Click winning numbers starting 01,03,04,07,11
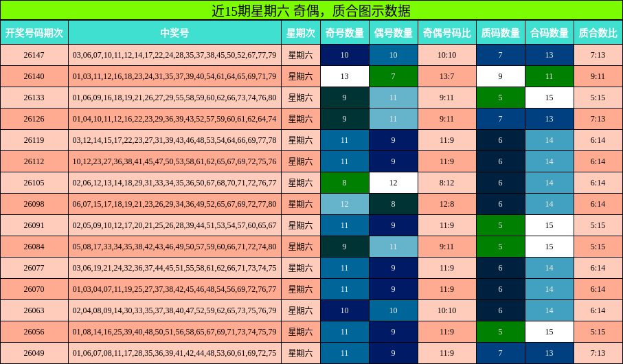 [175, 289]
